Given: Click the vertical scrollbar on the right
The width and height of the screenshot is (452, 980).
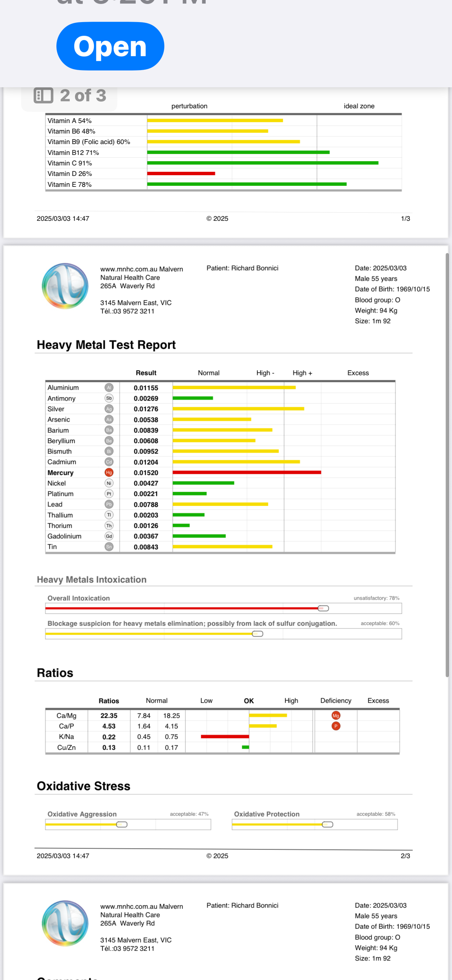Looking at the screenshot, I should (x=447, y=464).
